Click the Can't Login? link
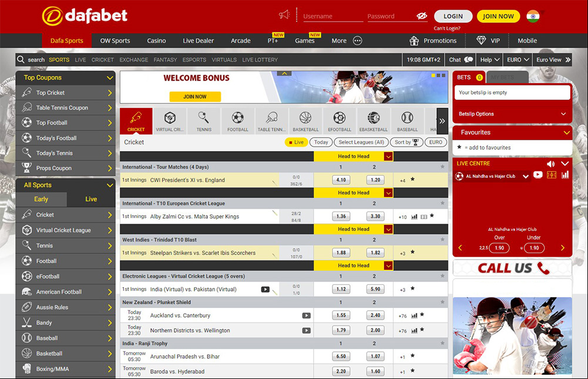 tap(447, 28)
